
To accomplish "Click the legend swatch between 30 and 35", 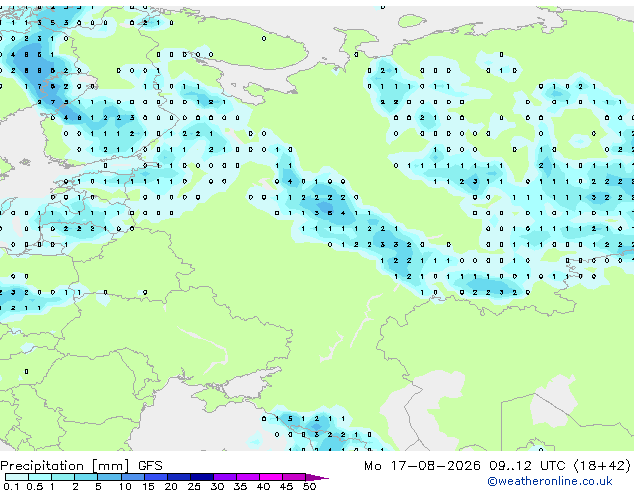I will 225,477.
